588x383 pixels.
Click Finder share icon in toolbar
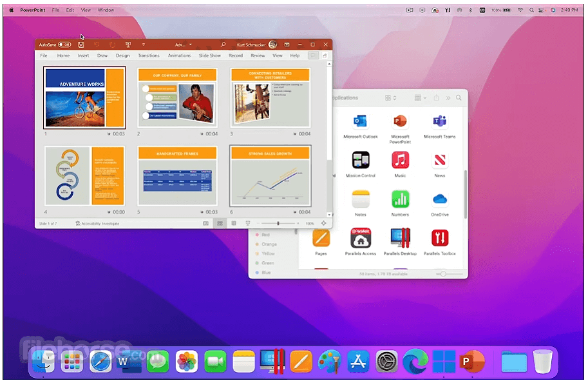click(x=436, y=97)
